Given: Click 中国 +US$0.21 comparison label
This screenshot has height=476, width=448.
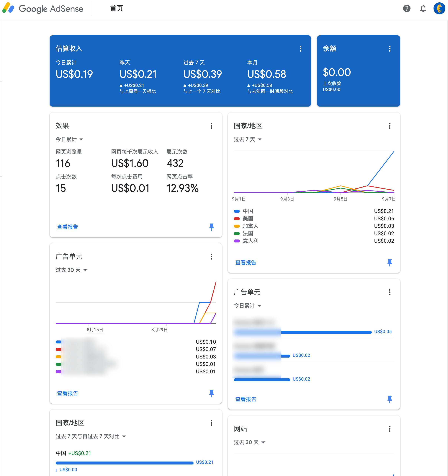Looking at the screenshot, I should click(73, 453).
